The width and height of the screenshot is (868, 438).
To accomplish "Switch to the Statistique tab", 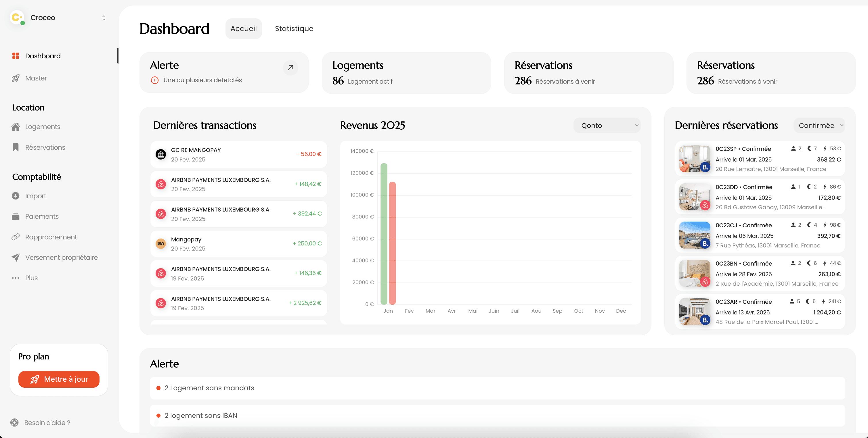I will (294, 29).
